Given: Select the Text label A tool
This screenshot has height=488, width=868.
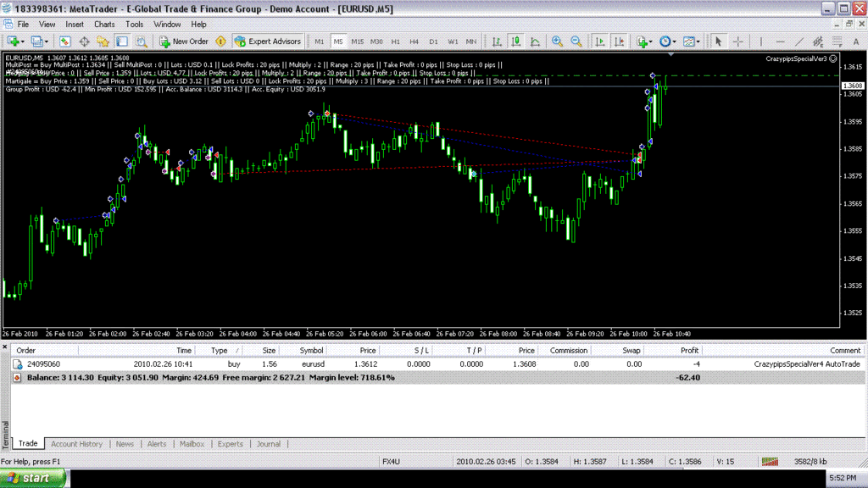Looking at the screenshot, I should click(x=856, y=42).
